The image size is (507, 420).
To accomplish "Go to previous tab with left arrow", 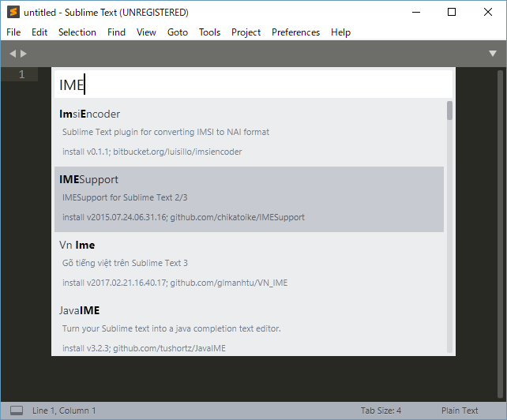I will click(13, 54).
